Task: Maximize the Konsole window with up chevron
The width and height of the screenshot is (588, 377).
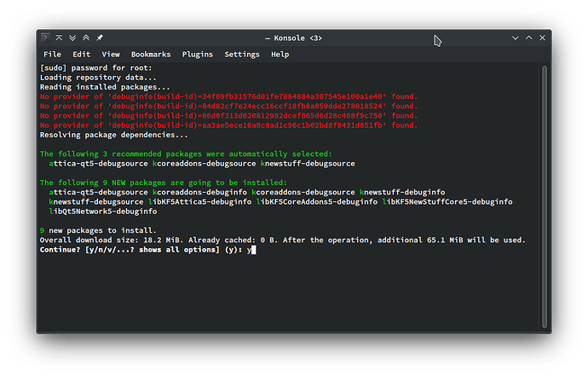Action: (528, 38)
